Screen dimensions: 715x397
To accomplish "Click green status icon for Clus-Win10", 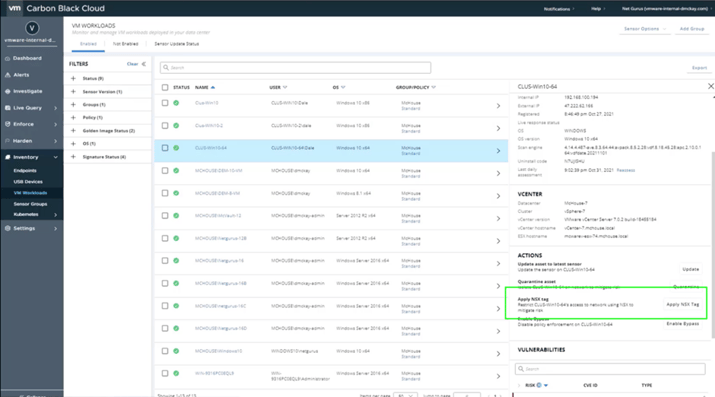I will 176,103.
